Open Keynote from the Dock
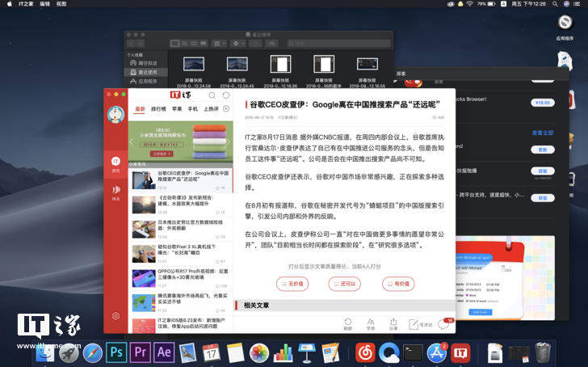Viewport: 588px width, 367px height. 307,352
